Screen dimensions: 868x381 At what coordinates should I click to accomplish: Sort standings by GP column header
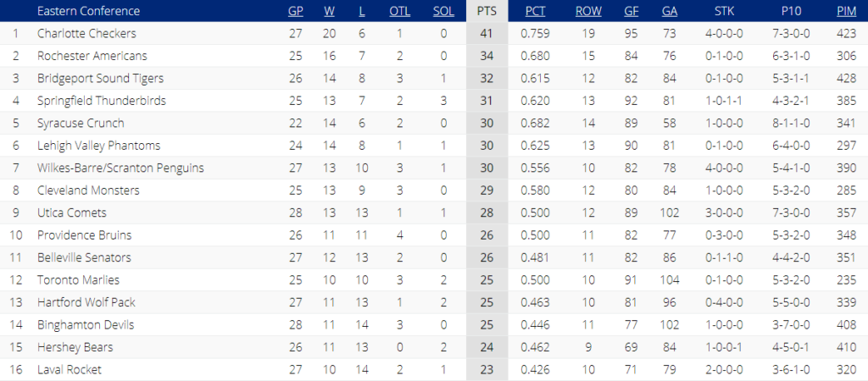pyautogui.click(x=296, y=11)
